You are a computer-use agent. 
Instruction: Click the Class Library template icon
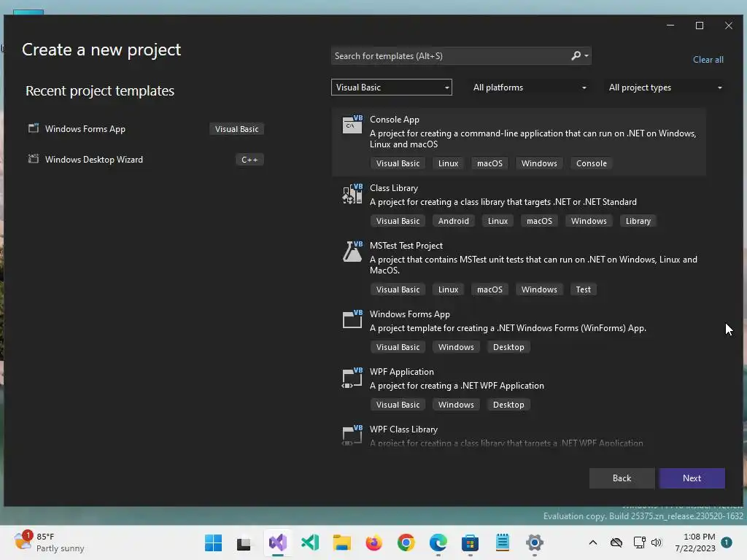[352, 194]
